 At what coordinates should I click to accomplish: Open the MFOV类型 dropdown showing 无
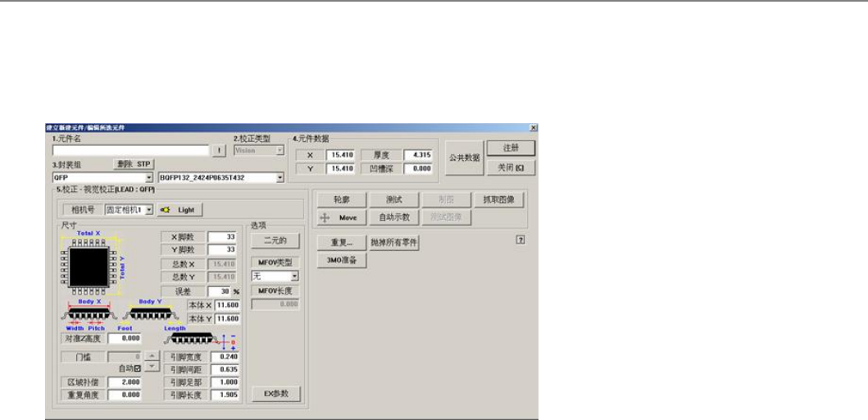tap(295, 276)
